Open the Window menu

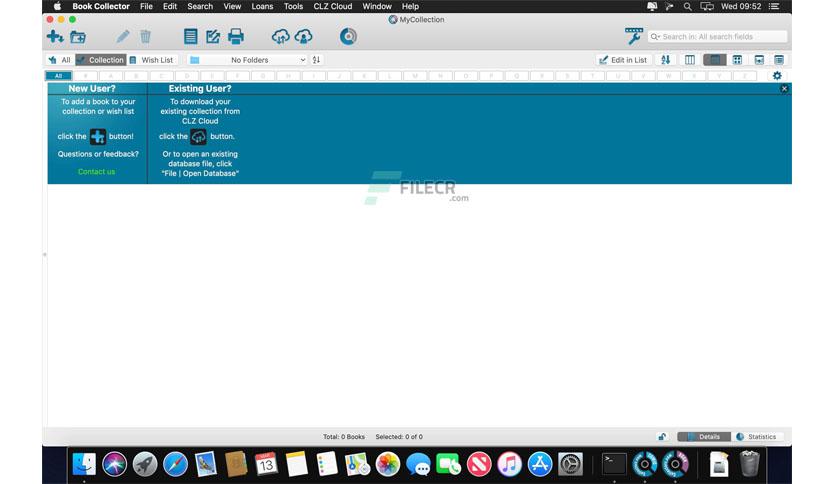click(x=377, y=6)
